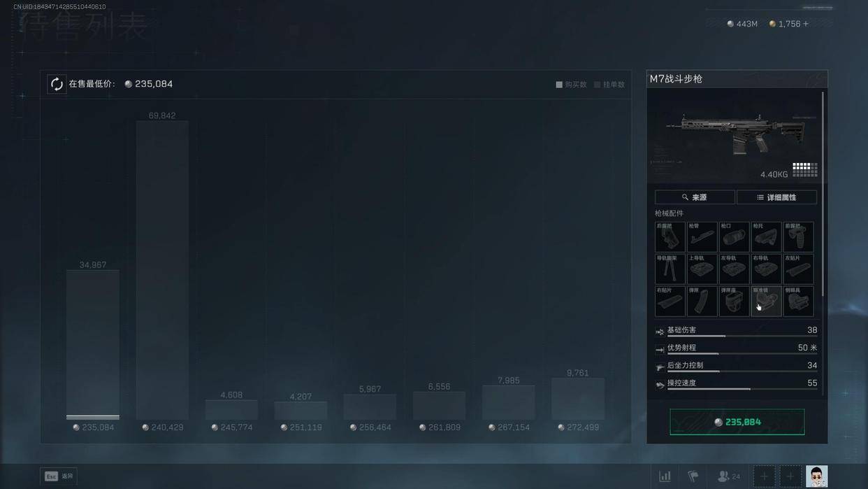The image size is (868, 489).
Task: Select the 235,084 price bar
Action: coord(93,344)
